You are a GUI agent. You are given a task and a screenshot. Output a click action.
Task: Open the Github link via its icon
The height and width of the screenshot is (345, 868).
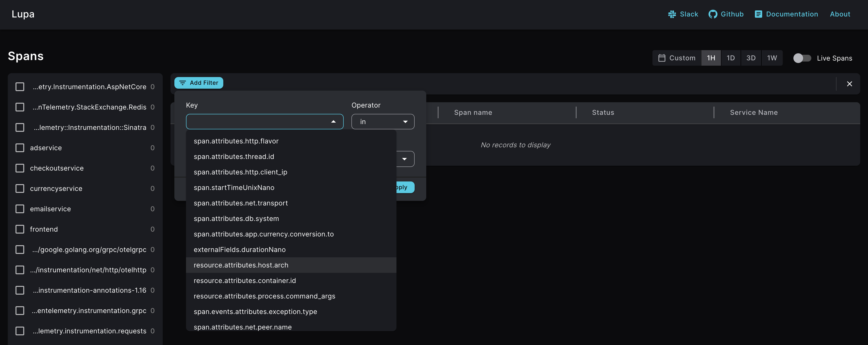click(713, 14)
